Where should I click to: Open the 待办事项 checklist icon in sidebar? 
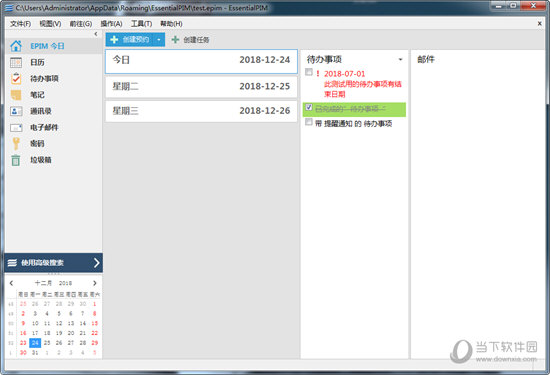(16, 79)
